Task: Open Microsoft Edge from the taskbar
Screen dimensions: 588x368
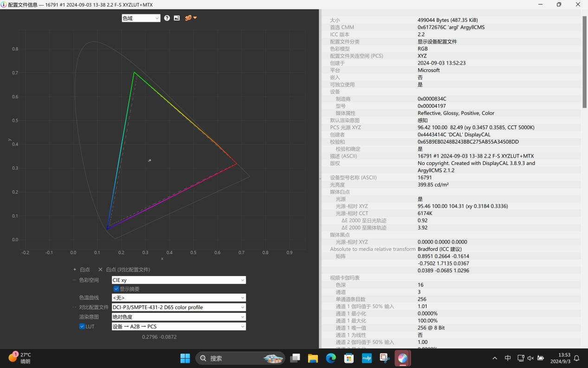Action: 330,358
